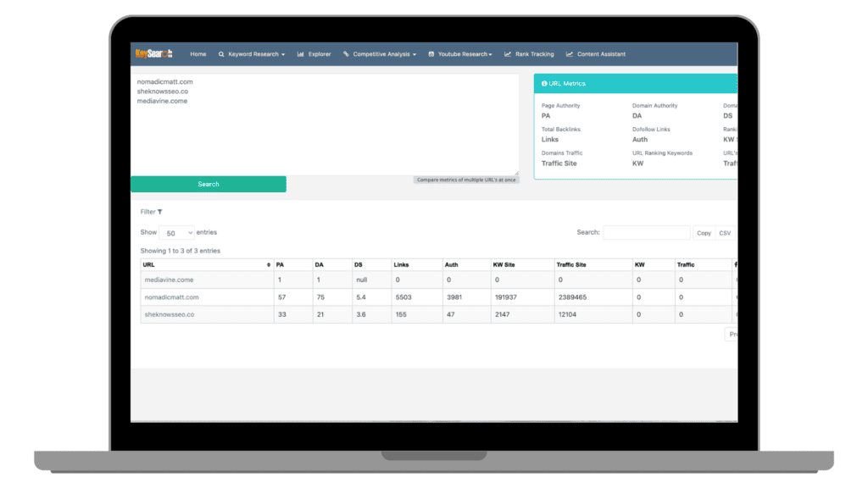This screenshot has width=868, height=488.
Task: Sort table by URL column
Action: coord(207,265)
